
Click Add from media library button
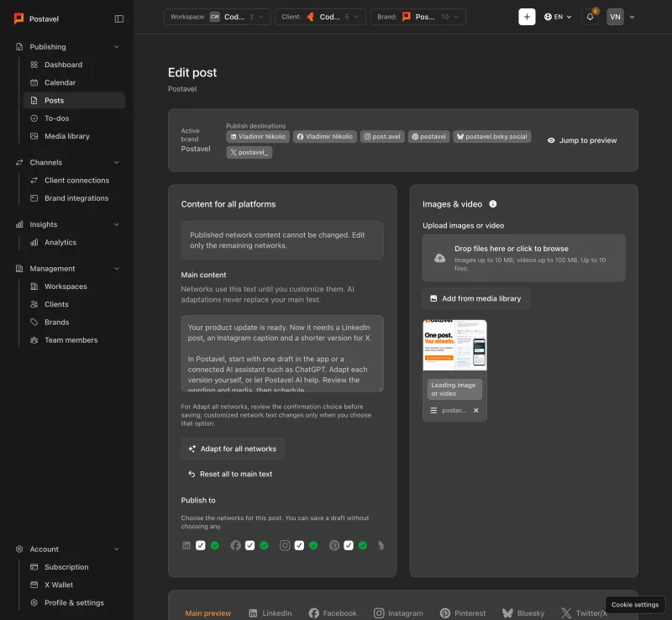click(476, 298)
